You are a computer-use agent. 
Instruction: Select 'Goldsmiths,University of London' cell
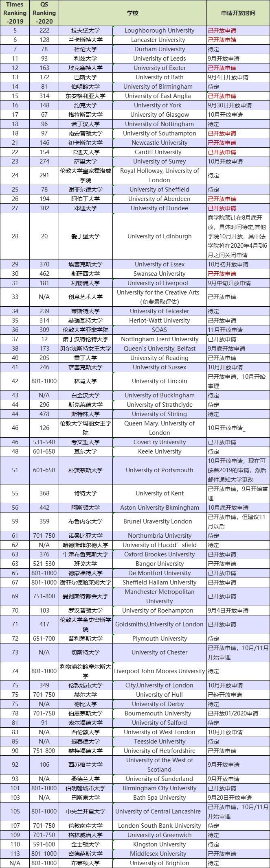[x=160, y=624]
